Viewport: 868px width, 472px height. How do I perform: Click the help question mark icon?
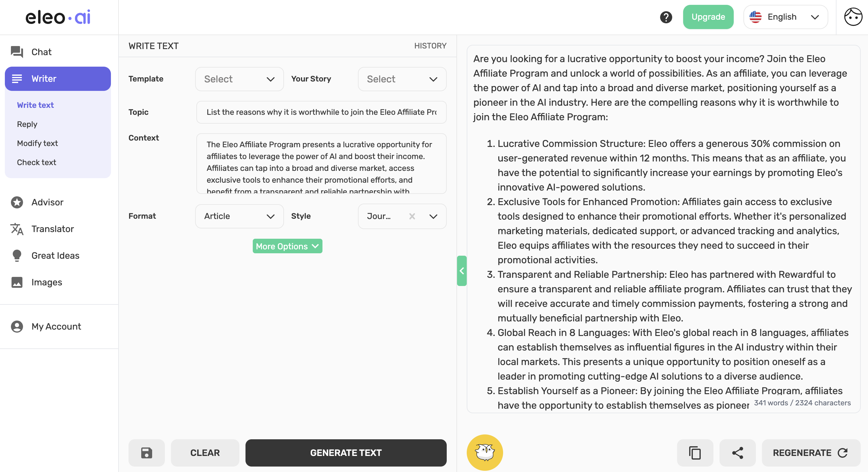[666, 17]
